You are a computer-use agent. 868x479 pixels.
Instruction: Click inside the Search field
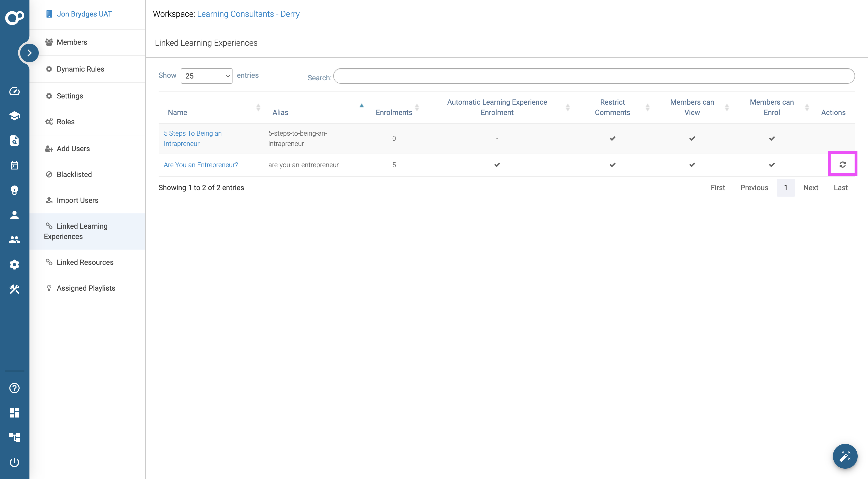pyautogui.click(x=593, y=76)
